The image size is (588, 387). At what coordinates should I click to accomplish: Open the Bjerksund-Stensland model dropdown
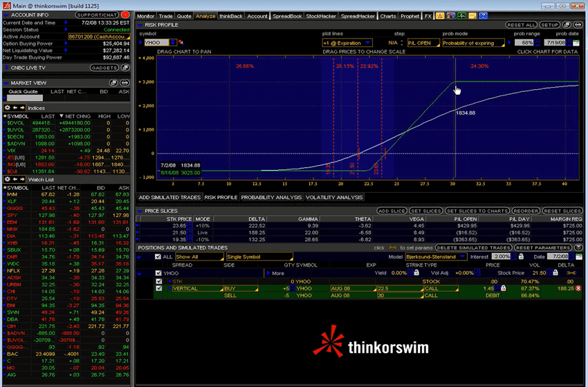[436, 256]
